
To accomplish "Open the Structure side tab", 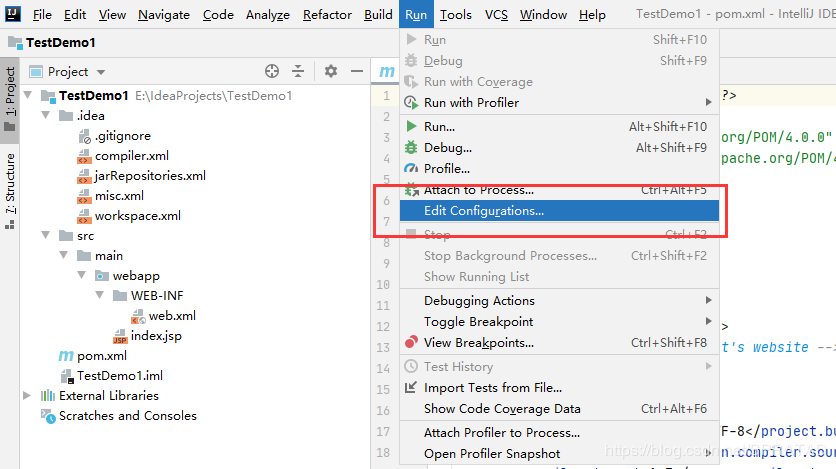I will pos(10,184).
